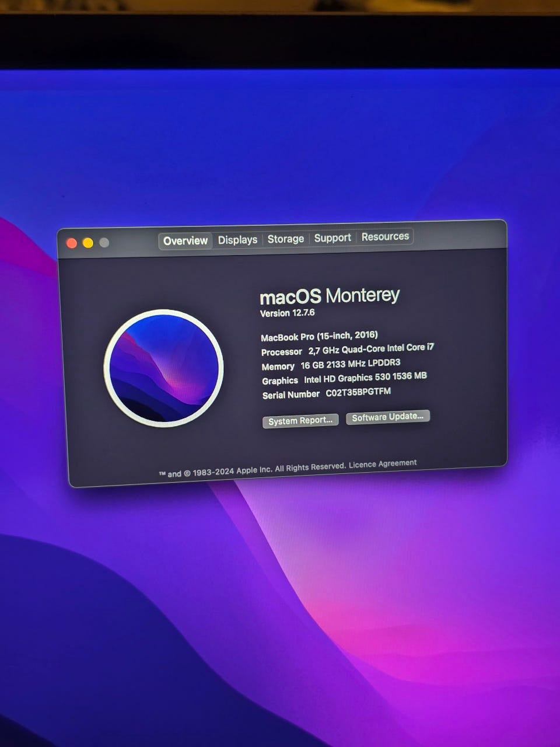Click the Memory label
Screen dimensions: 560x747
point(278,366)
